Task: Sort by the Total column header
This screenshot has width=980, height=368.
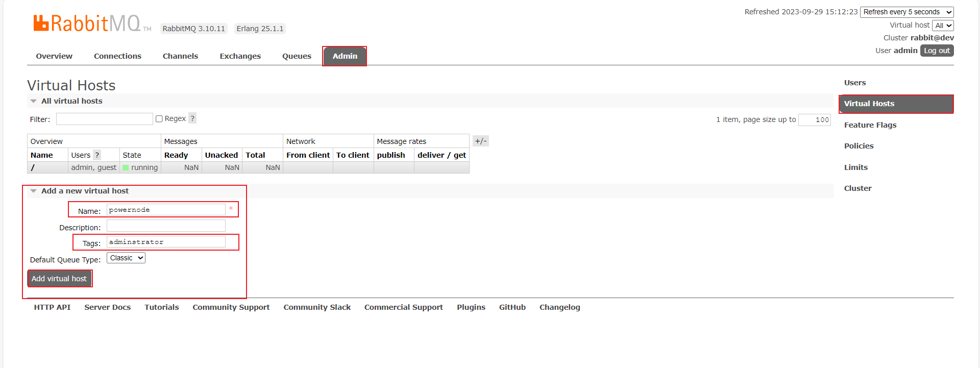Action: (255, 155)
